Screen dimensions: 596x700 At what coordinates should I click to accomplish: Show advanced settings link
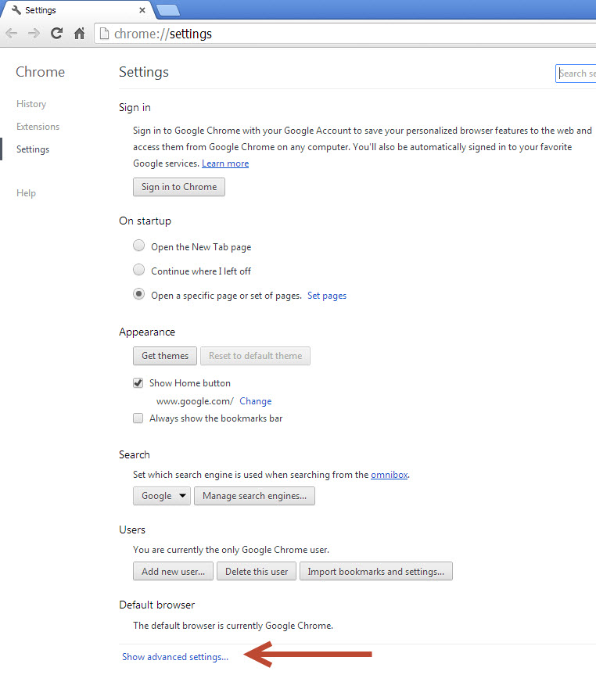[175, 657]
